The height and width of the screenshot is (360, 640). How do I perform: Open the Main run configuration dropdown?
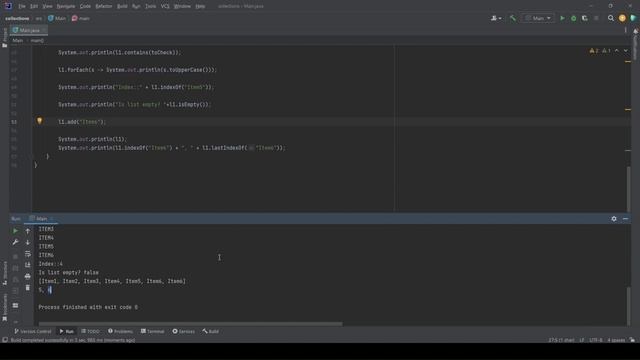point(538,18)
